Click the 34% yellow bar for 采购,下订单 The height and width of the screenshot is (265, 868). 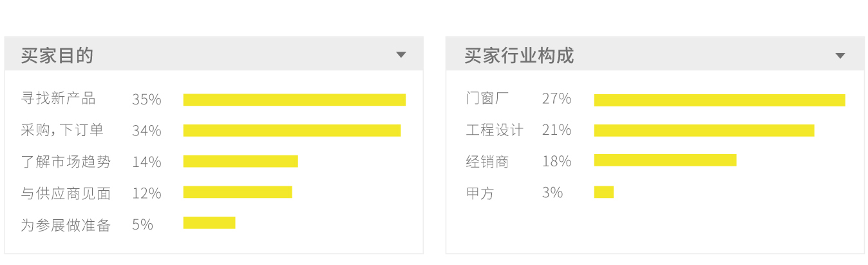pyautogui.click(x=292, y=130)
